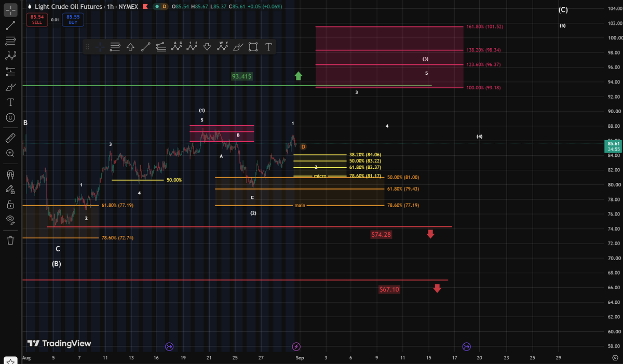
Task: Pick the arrow up marker in floating toolbar
Action: [130, 47]
